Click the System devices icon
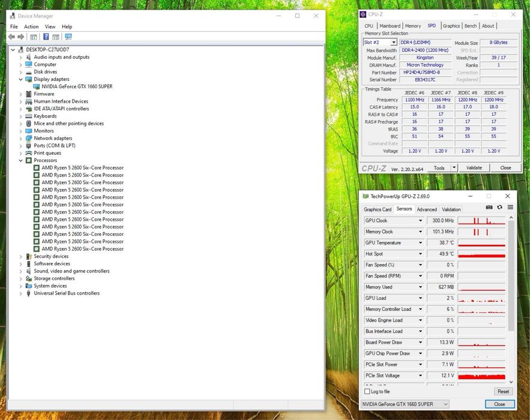 coord(29,286)
